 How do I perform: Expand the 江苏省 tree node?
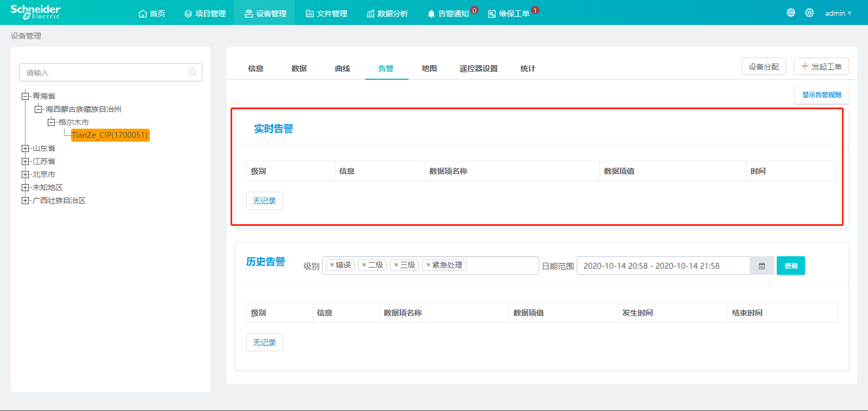[x=25, y=161]
